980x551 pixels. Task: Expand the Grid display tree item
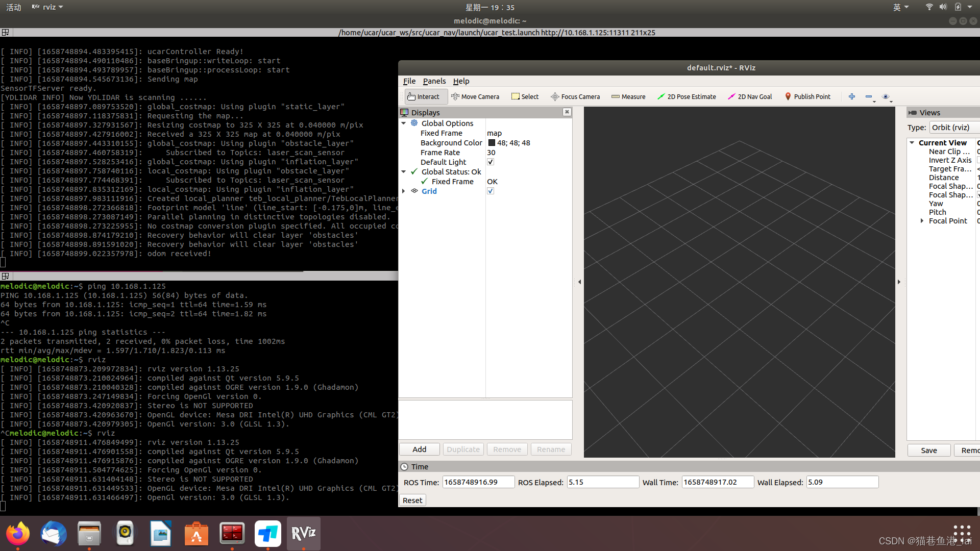click(x=404, y=191)
